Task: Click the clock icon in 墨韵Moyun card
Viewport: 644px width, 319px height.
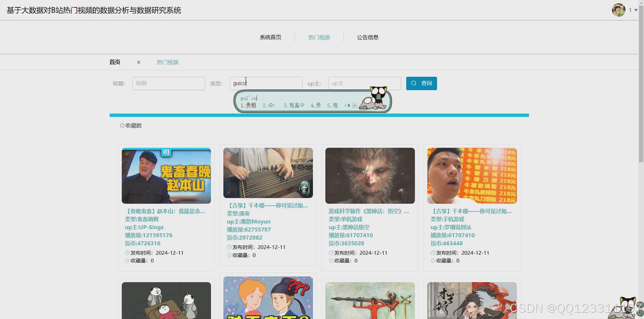Action: click(x=229, y=247)
